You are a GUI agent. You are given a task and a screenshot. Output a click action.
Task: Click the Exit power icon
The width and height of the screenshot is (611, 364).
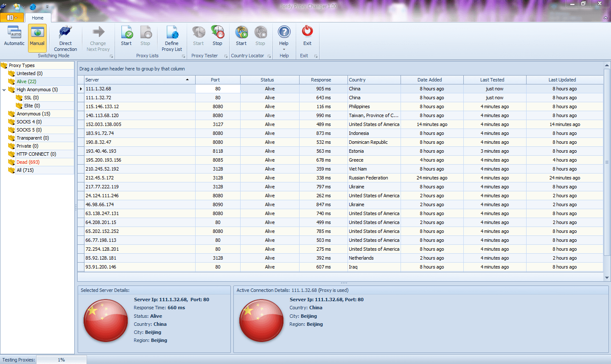(308, 31)
